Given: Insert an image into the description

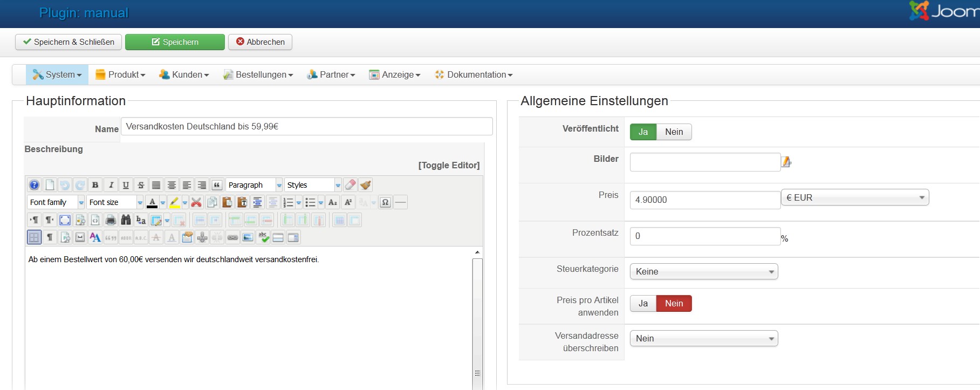Looking at the screenshot, I should coord(248,237).
